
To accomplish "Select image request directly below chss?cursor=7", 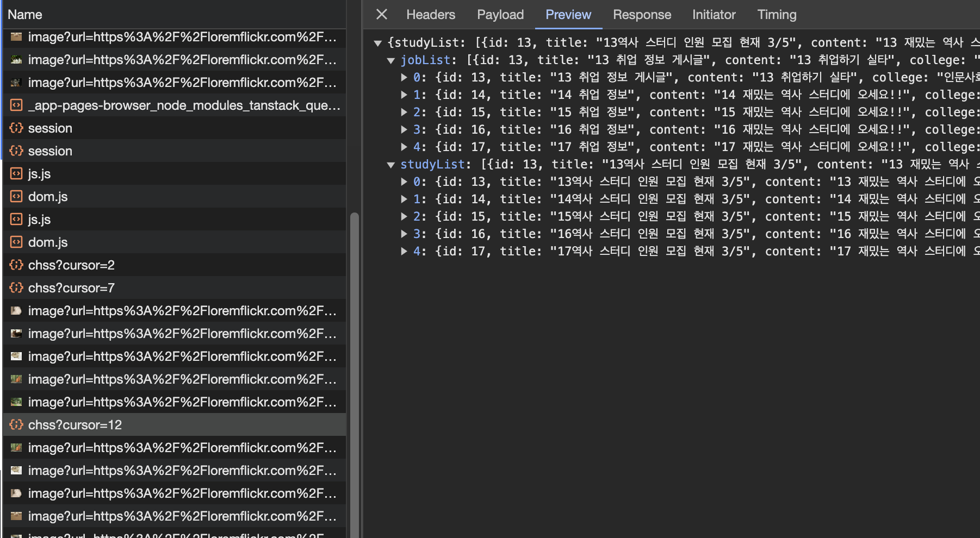I will tap(175, 311).
